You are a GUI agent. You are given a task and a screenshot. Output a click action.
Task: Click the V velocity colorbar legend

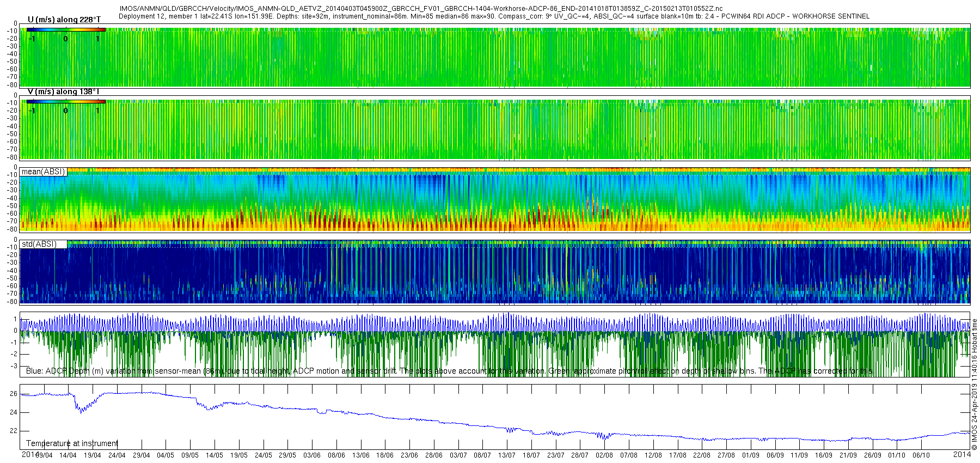coord(66,101)
